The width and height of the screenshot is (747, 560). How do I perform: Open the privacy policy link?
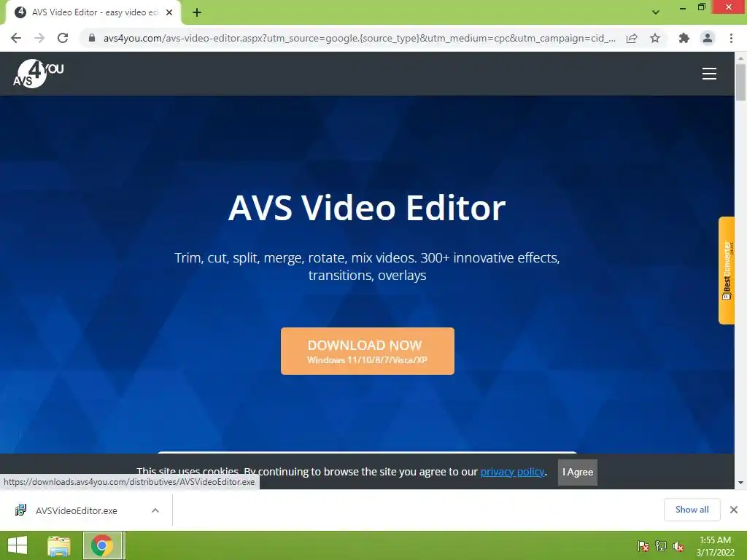(512, 472)
